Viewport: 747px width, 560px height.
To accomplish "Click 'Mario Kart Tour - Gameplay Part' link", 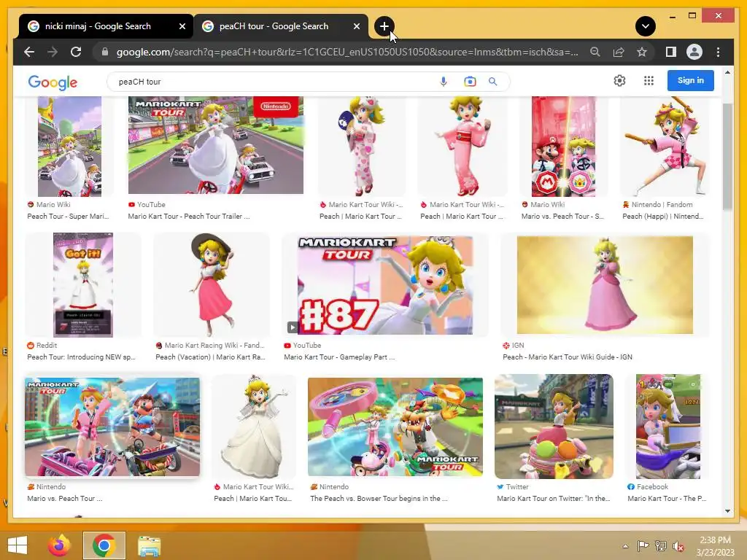I will click(x=339, y=357).
